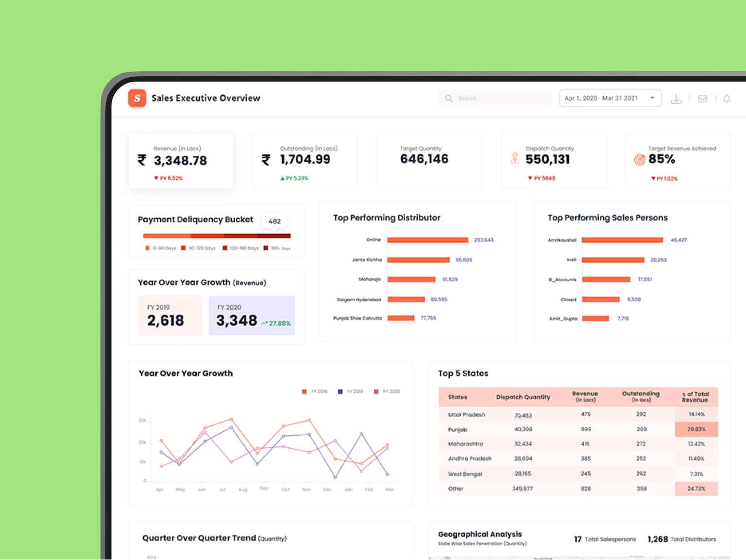Select the Punjab table row
746x560 pixels.
(578, 429)
